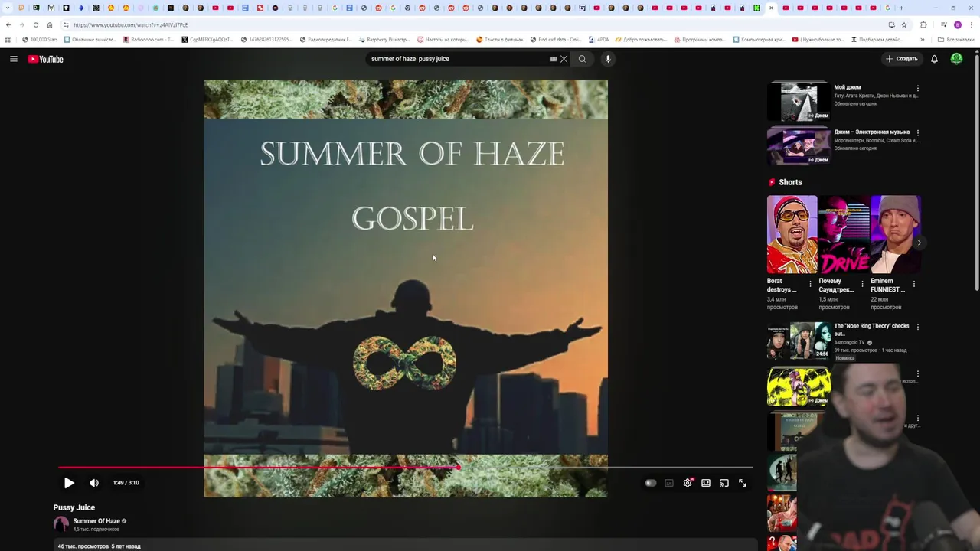Open Summer Of Haze channel avatar
Screen dimensions: 980x551
pyautogui.click(x=61, y=524)
